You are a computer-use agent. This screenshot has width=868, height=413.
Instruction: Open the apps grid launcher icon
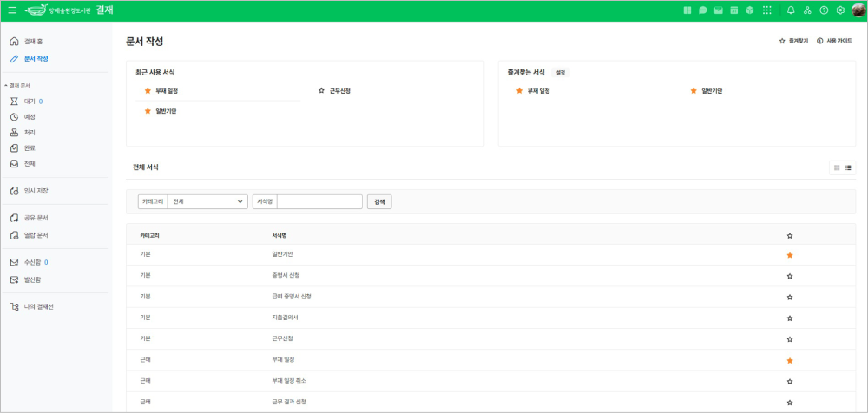(766, 10)
